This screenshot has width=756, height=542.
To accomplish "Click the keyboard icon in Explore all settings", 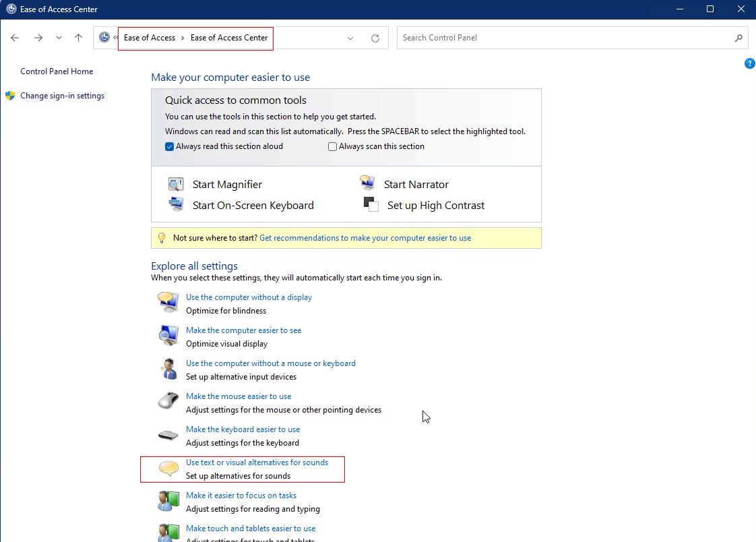I will point(168,435).
